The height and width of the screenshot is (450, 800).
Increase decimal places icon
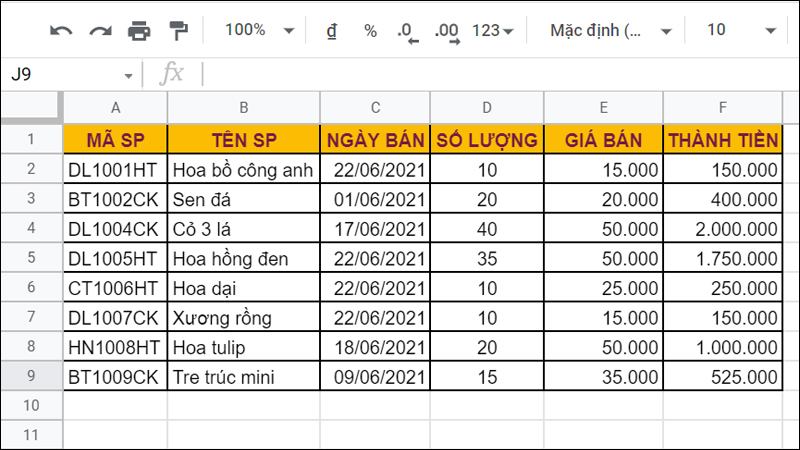pyautogui.click(x=448, y=32)
